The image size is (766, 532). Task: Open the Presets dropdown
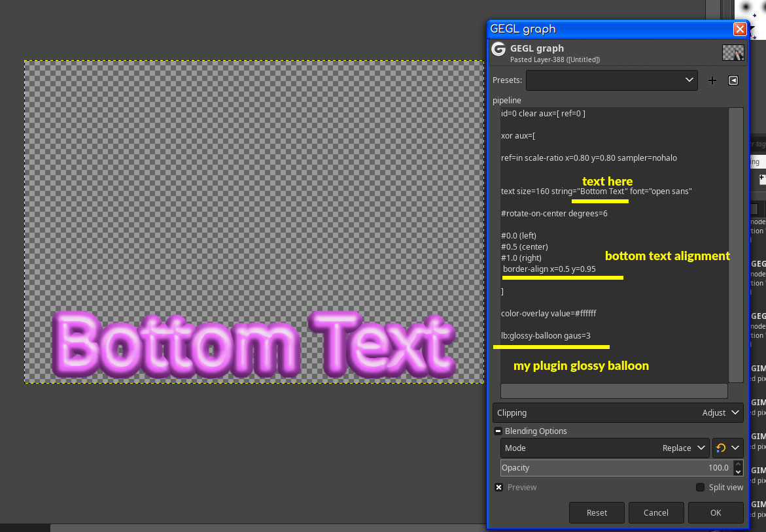coord(612,80)
